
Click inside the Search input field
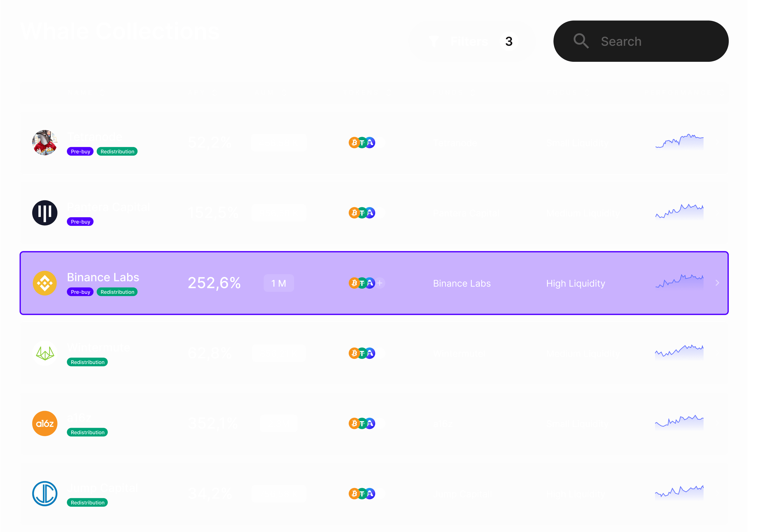click(644, 41)
